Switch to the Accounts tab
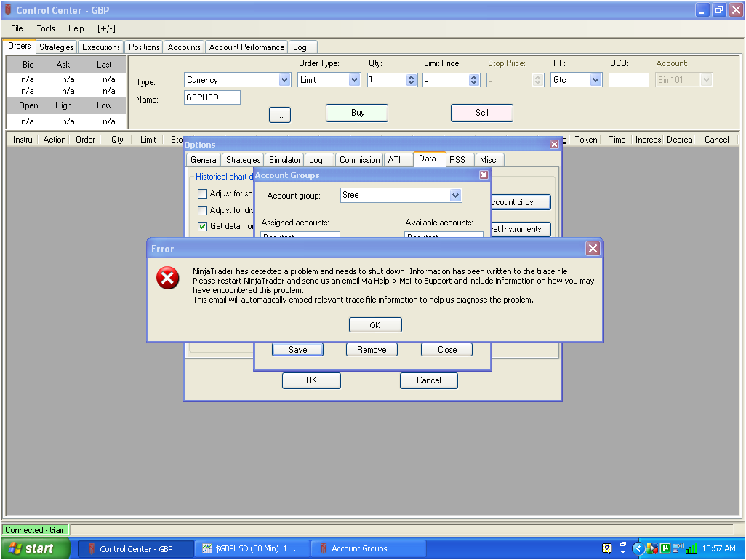 pyautogui.click(x=184, y=47)
